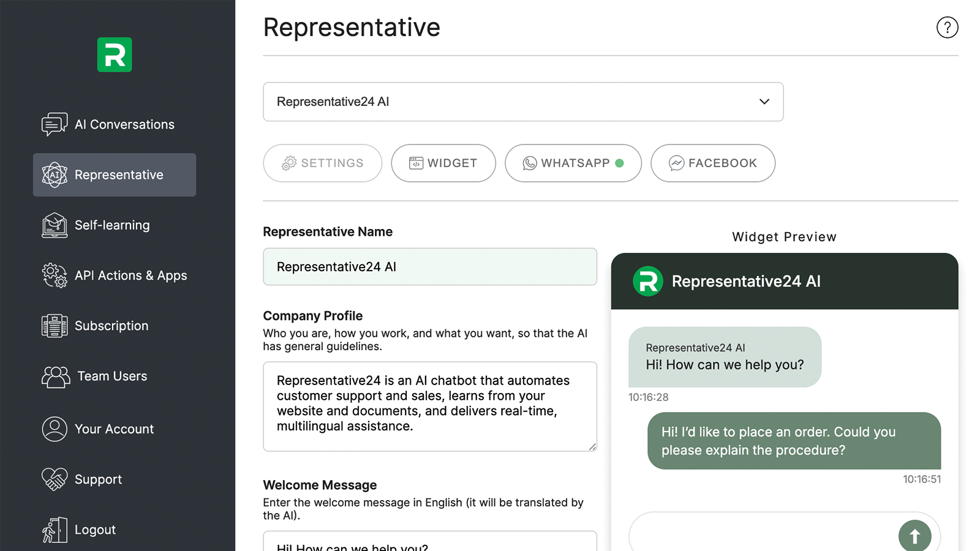
Task: Click the Support handshake icon
Action: coord(55,479)
